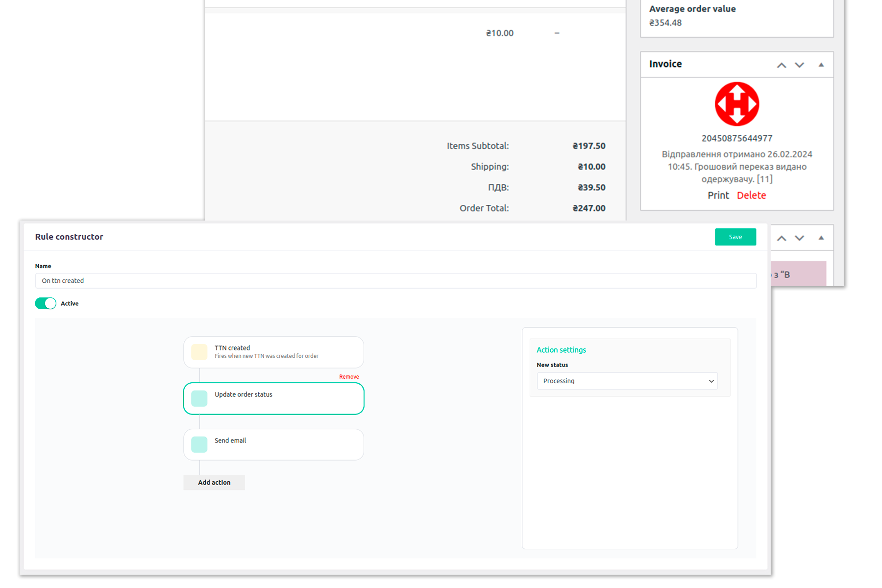
Task: Collapse the Invoice panel with triangle toggle
Action: [821, 65]
